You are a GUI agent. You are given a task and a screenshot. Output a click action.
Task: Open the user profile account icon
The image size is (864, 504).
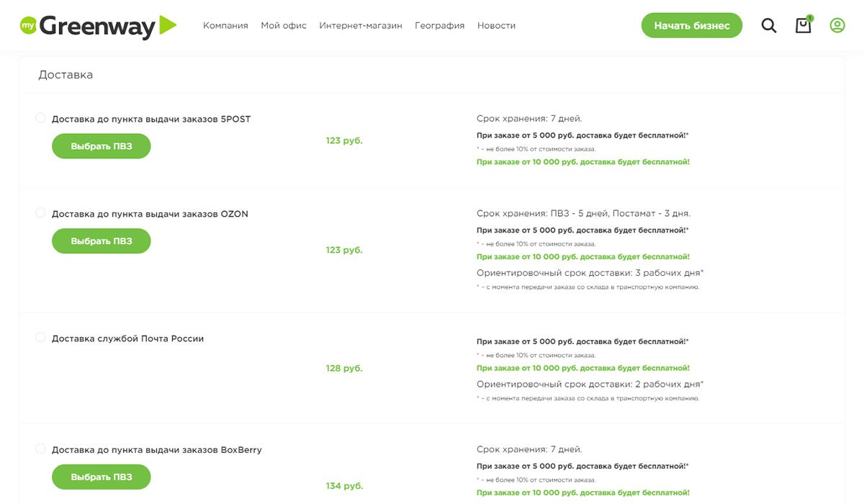[837, 26]
